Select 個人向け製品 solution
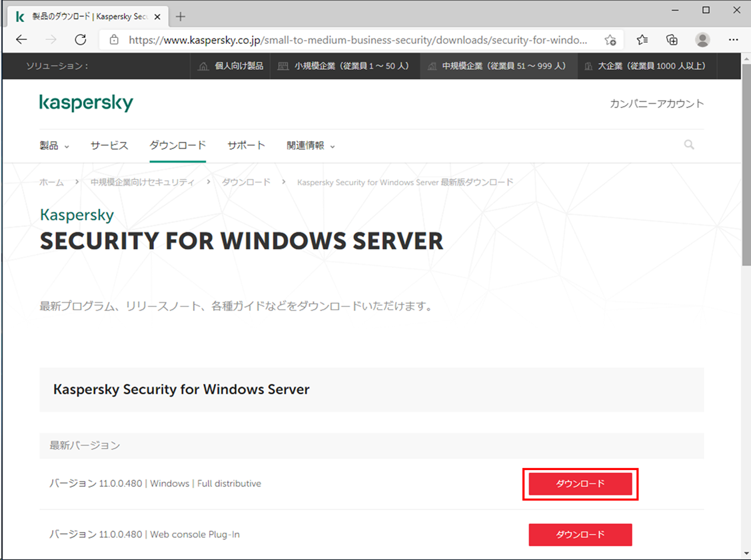The width and height of the screenshot is (751, 560). pyautogui.click(x=231, y=66)
